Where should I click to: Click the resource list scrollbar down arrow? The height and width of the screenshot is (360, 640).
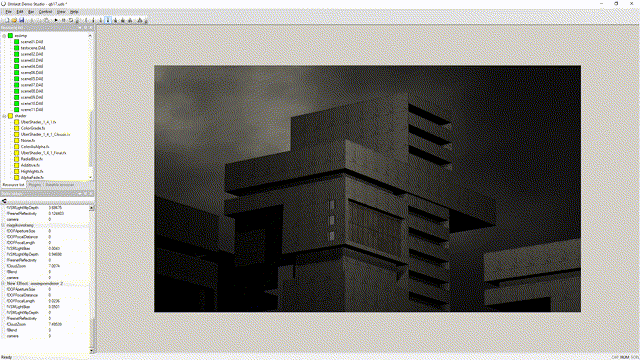click(90, 178)
